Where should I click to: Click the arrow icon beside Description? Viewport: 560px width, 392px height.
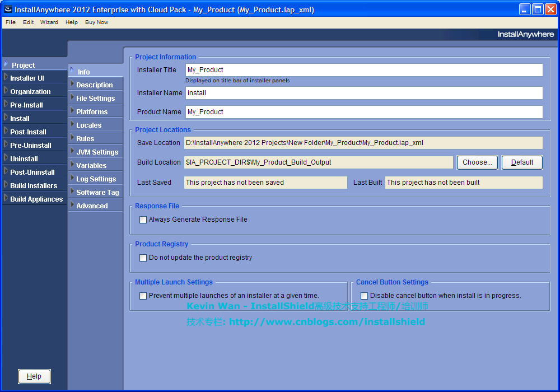click(72, 84)
